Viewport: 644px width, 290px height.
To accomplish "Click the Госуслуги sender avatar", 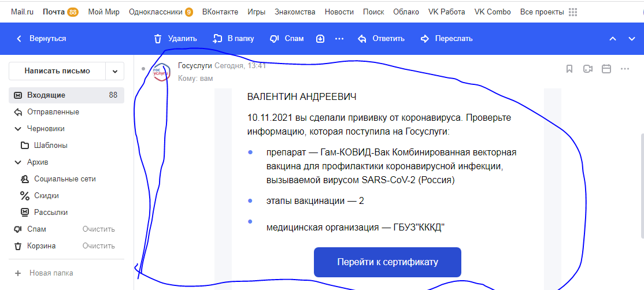I will tap(162, 73).
